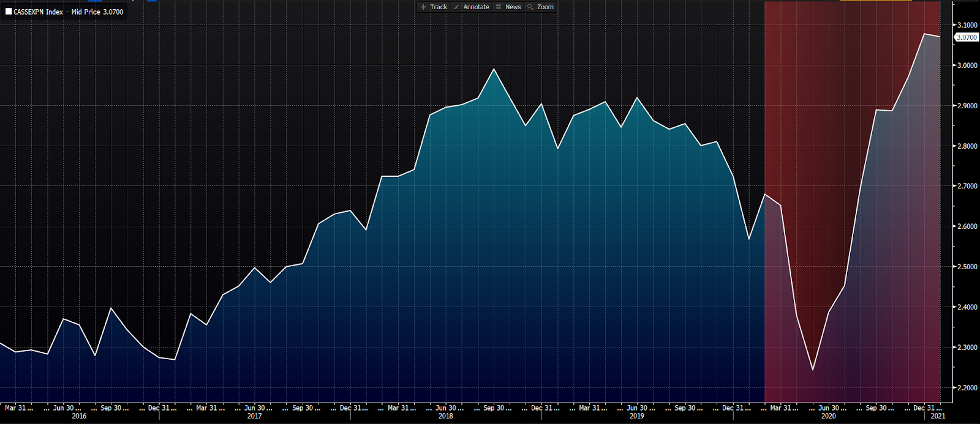Click the 2017 year label on time axis

pos(254,416)
